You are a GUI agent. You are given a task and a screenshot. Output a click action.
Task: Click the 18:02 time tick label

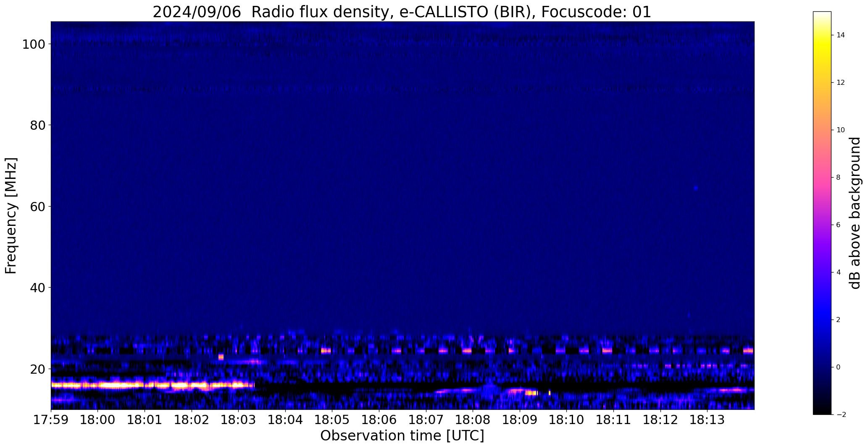pos(192,420)
